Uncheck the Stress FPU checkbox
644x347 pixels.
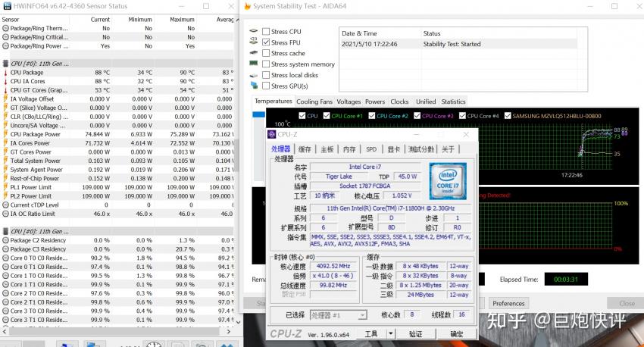(x=266, y=42)
